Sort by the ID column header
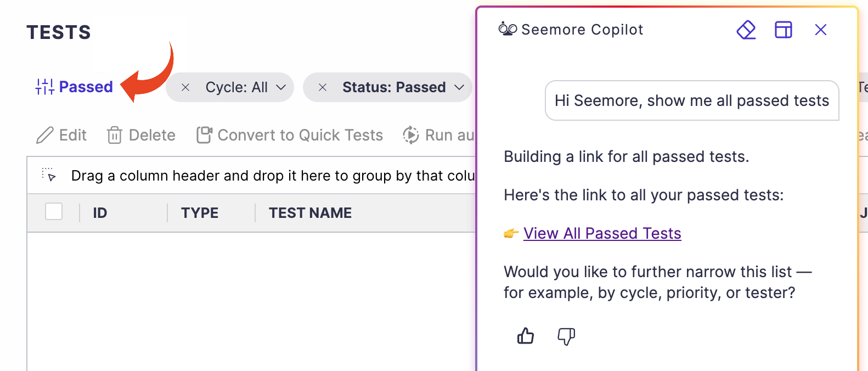 (100, 213)
